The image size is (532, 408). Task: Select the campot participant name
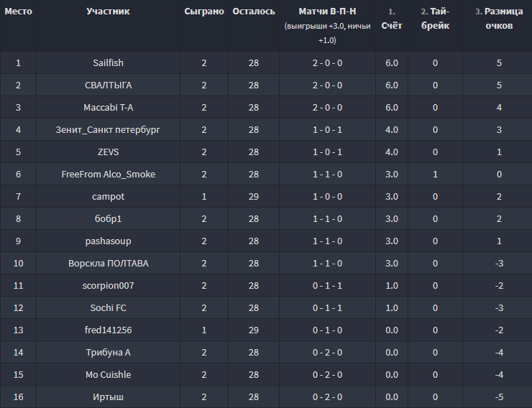108,197
